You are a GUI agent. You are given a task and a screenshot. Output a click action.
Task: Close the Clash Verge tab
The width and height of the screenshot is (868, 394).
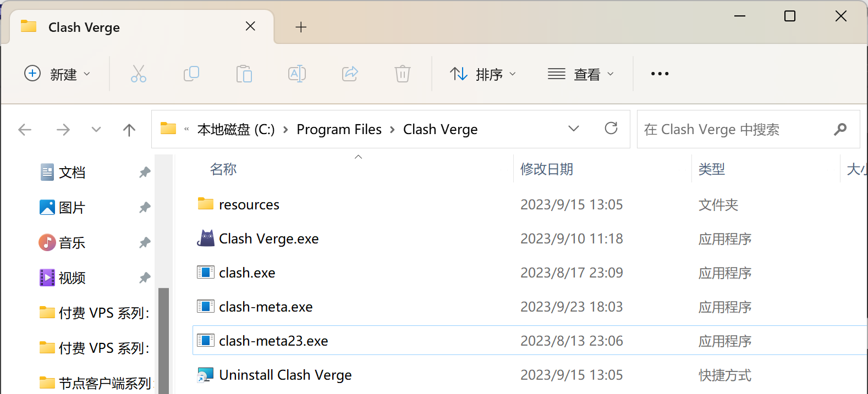tap(250, 26)
